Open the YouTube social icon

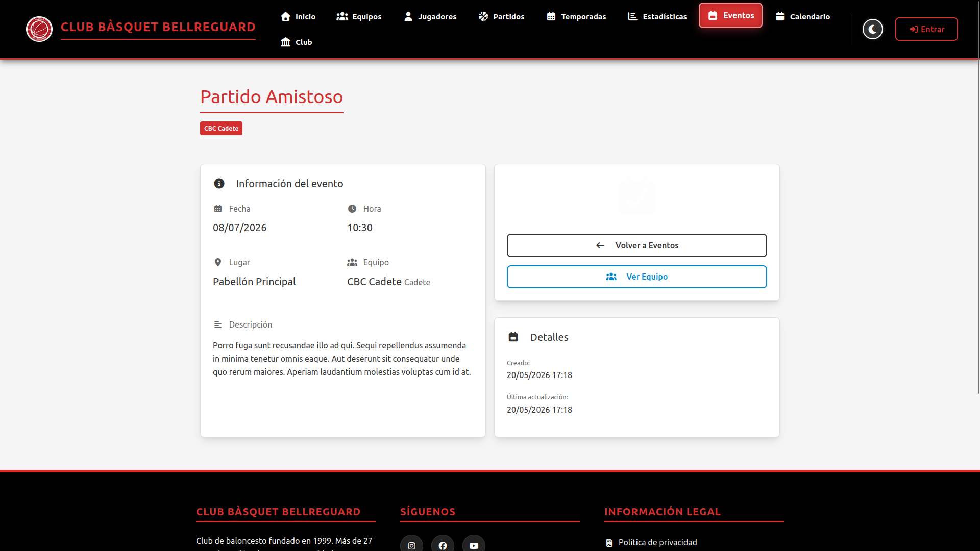pyautogui.click(x=474, y=545)
